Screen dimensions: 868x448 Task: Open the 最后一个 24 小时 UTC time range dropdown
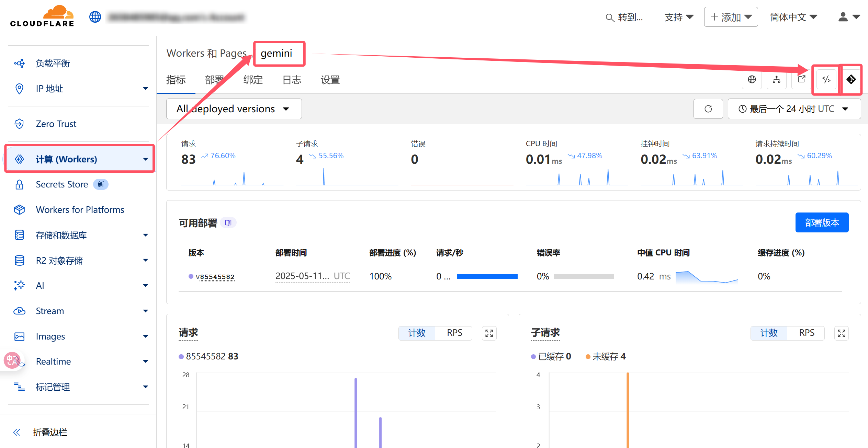pyautogui.click(x=794, y=109)
